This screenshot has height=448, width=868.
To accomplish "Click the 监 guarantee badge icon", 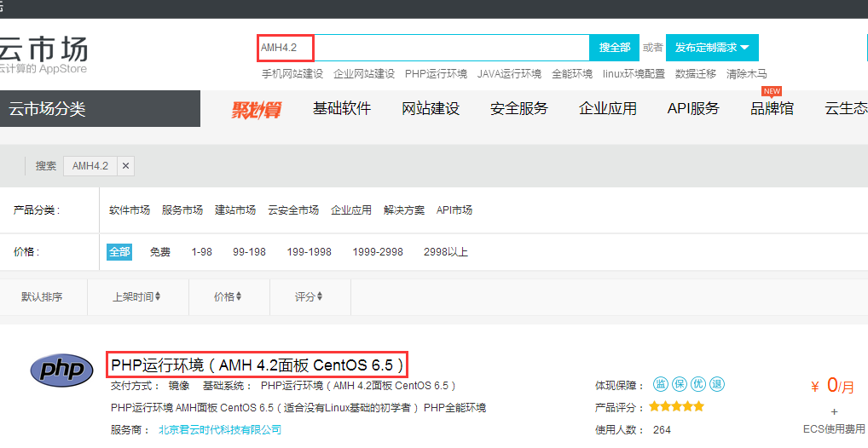I will click(661, 384).
